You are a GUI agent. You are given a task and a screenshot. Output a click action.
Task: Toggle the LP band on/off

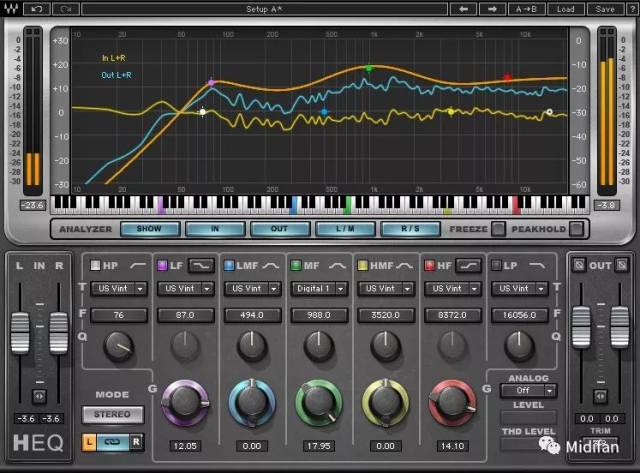click(496, 266)
